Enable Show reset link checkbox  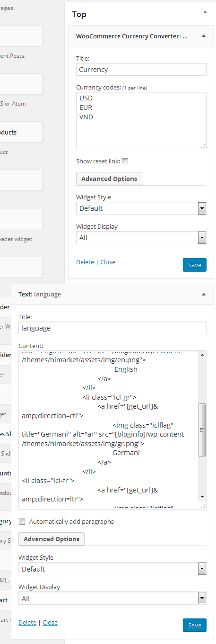(125, 161)
